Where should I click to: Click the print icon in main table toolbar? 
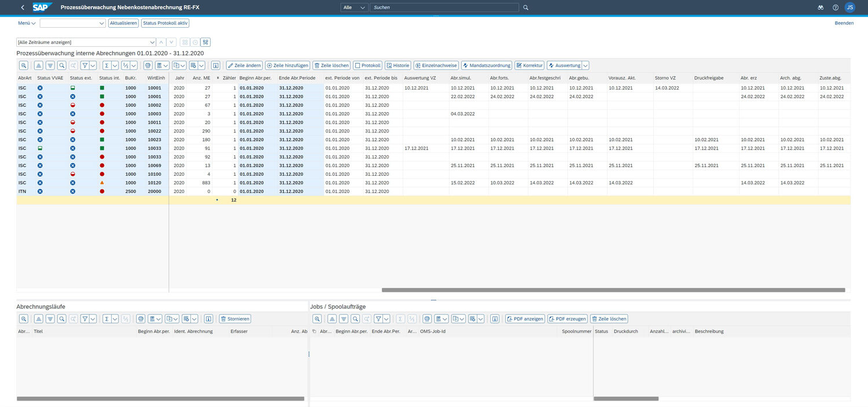(148, 65)
